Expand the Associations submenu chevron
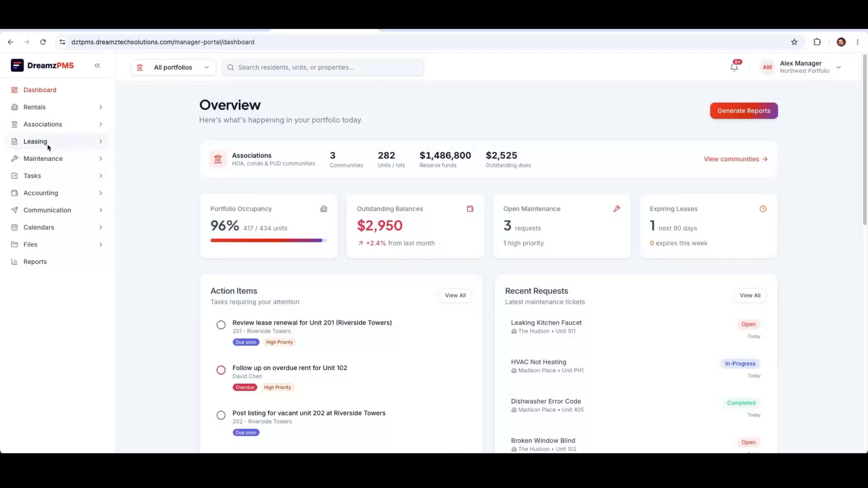The image size is (868, 488). (x=101, y=124)
